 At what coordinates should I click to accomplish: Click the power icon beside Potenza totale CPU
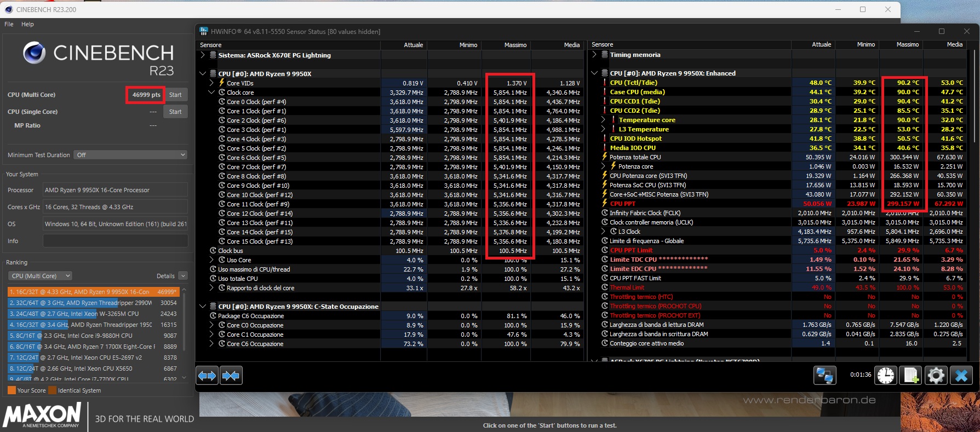[605, 157]
